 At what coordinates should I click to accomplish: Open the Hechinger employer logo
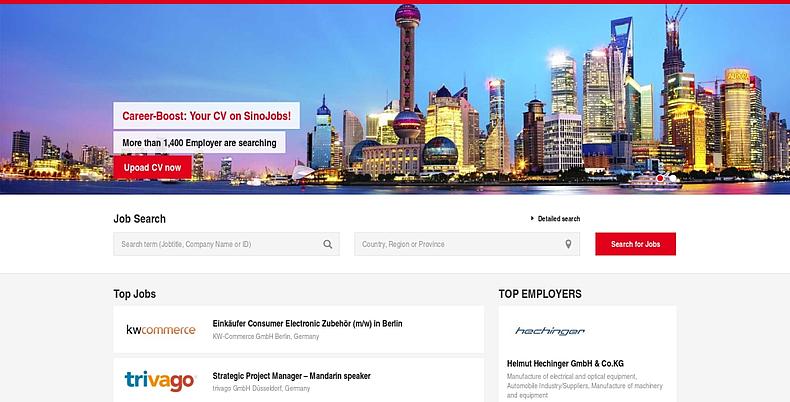pos(549,331)
